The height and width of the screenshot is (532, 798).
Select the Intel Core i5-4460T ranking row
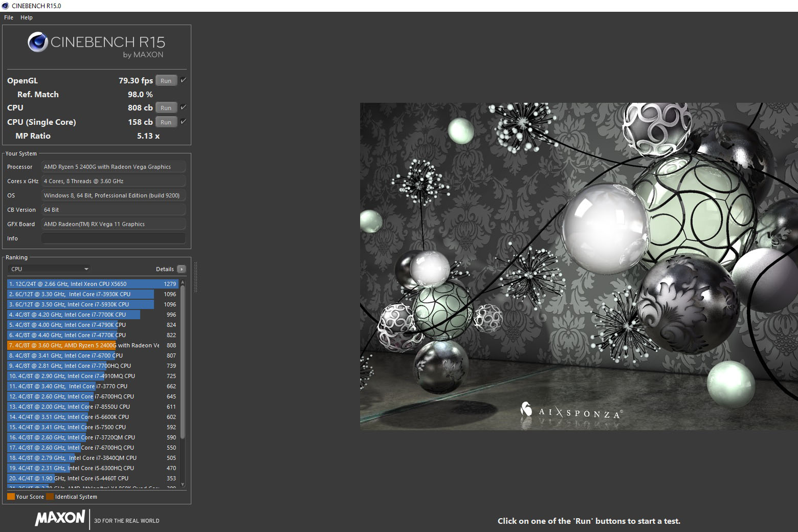pos(93,478)
